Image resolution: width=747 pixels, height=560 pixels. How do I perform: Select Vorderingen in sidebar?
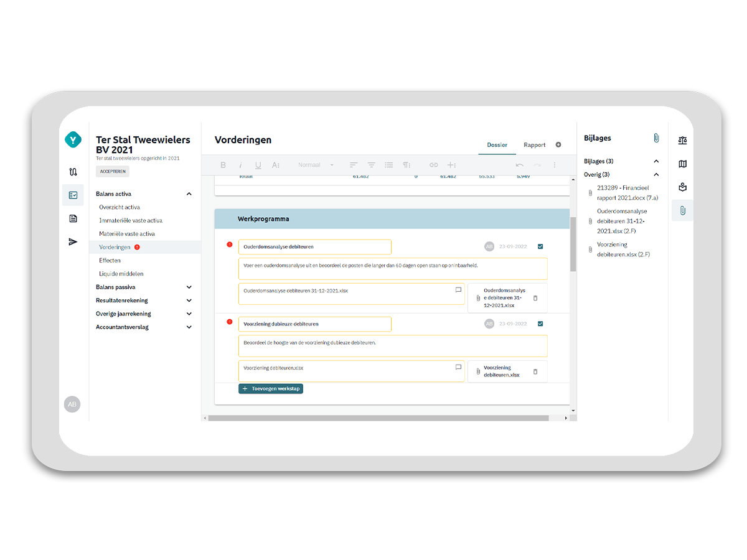tap(144, 247)
